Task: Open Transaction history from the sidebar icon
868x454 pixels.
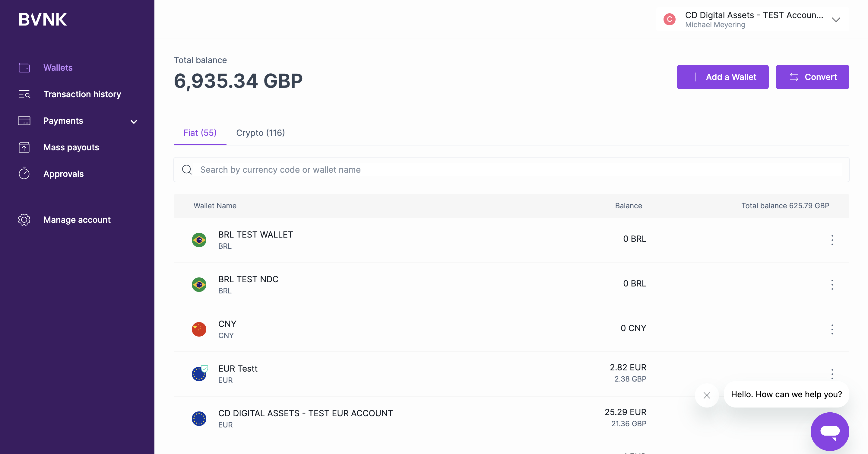Action: pyautogui.click(x=24, y=94)
